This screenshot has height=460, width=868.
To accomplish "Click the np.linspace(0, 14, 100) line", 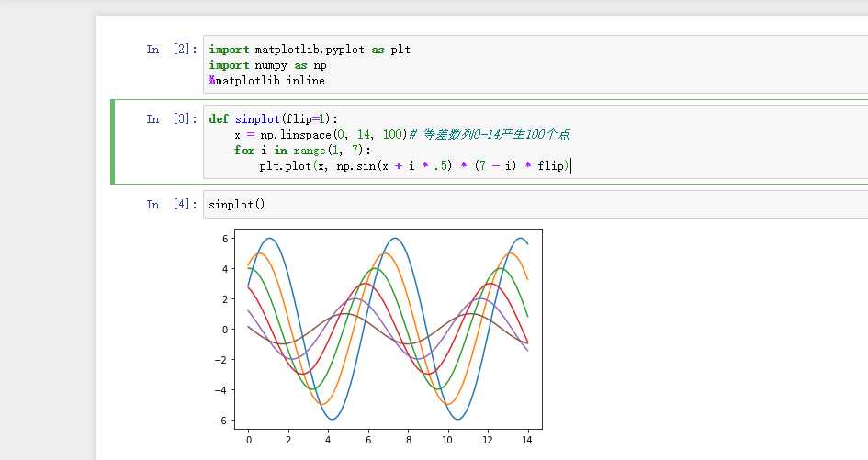I will (x=402, y=135).
